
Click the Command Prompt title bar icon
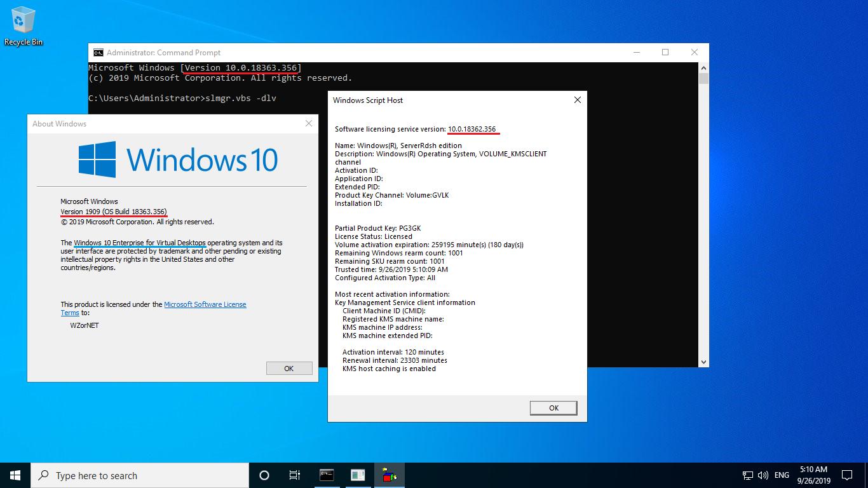[98, 53]
